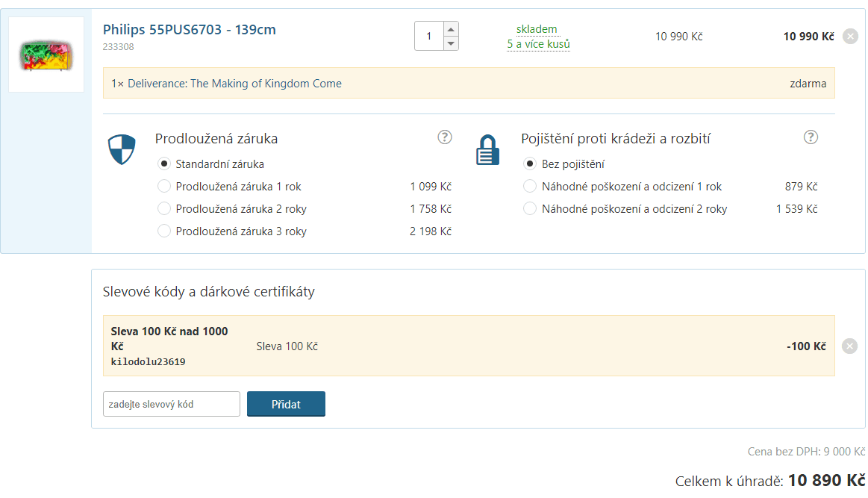Image resolution: width=868 pixels, height=498 pixels.
Task: Open help for Pojištění proti krádeži
Action: 811,137
